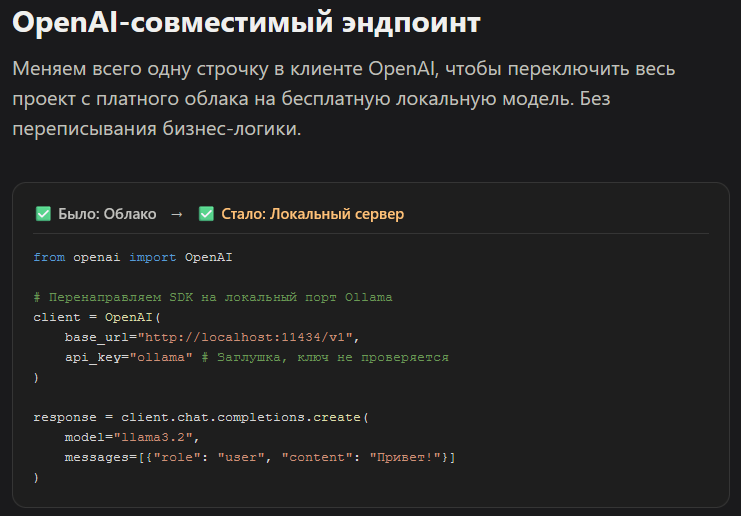Click the line "response = client.chat.completions.create("
The height and width of the screenshot is (516, 741).
201,418
